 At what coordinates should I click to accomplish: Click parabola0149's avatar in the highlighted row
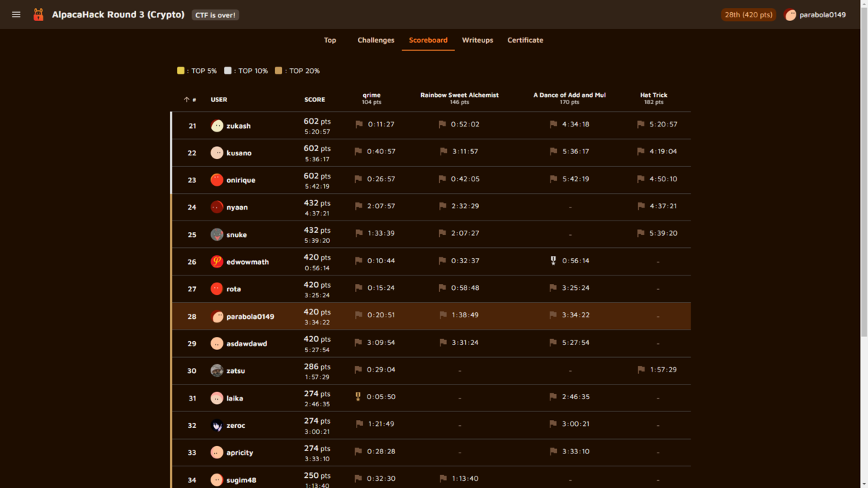point(217,317)
